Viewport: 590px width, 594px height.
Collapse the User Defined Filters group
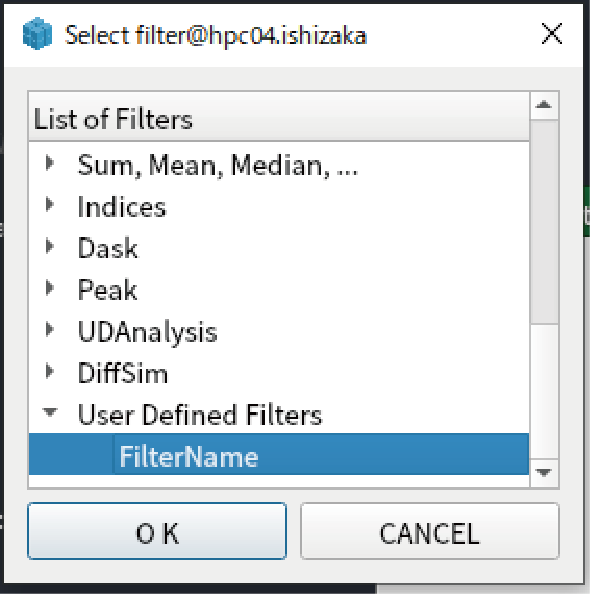[50, 412]
